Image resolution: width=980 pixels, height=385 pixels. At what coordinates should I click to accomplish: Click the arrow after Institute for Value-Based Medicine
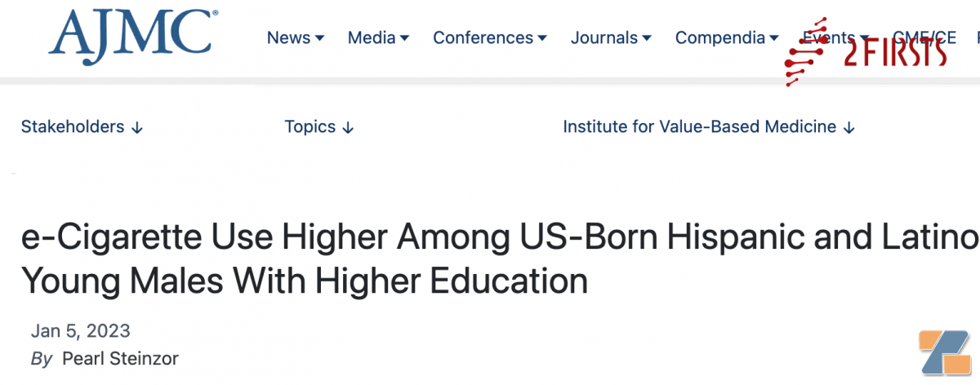click(849, 128)
